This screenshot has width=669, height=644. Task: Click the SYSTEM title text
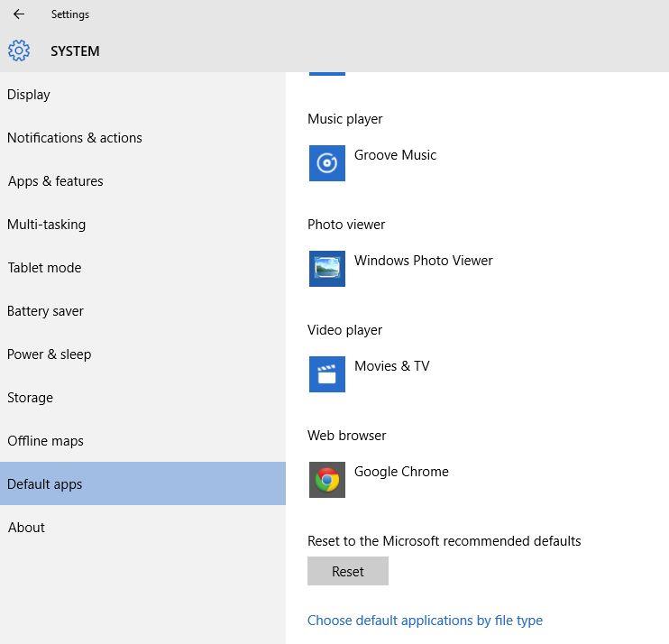75,51
